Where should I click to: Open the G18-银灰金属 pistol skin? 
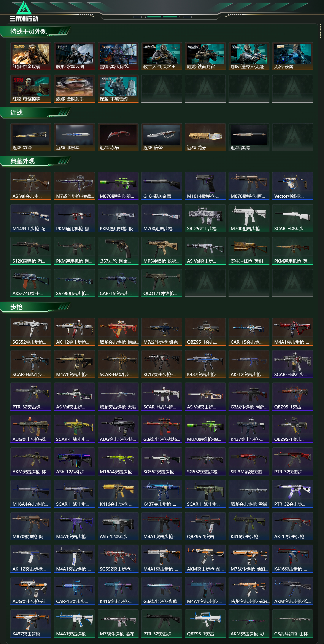point(162,186)
